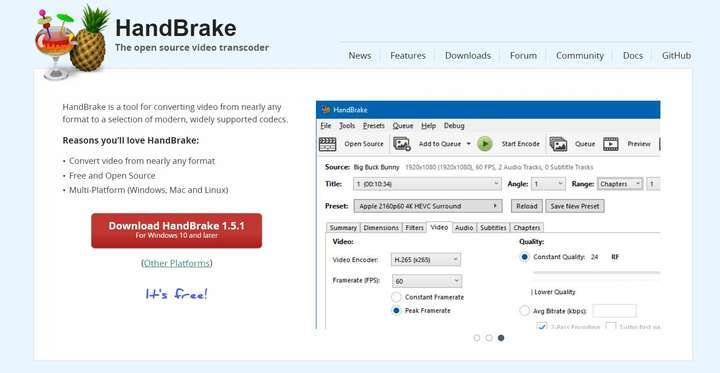
Task: Select the Constant Framerate radio button
Action: (396, 297)
